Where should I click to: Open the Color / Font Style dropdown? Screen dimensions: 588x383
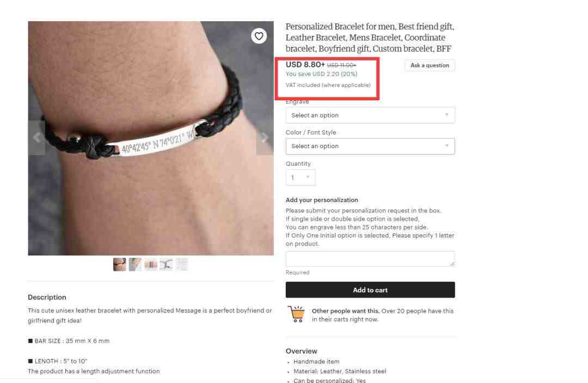pos(370,147)
